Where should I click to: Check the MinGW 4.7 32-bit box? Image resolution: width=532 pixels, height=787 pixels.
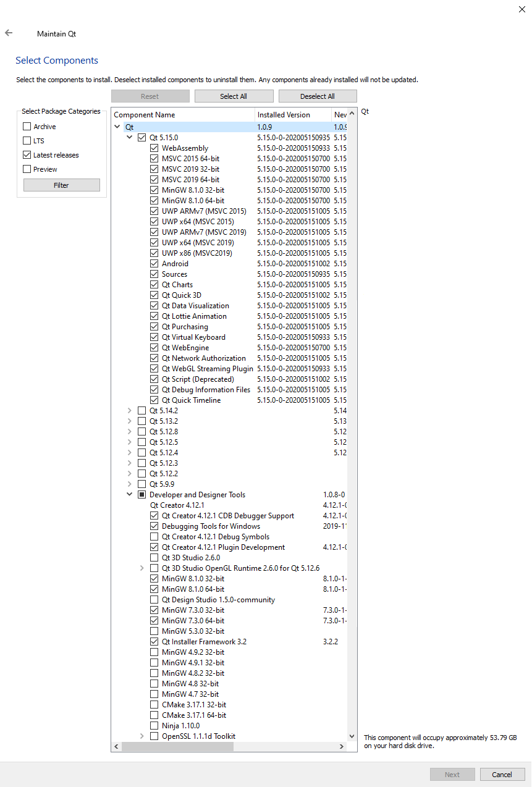[154, 694]
